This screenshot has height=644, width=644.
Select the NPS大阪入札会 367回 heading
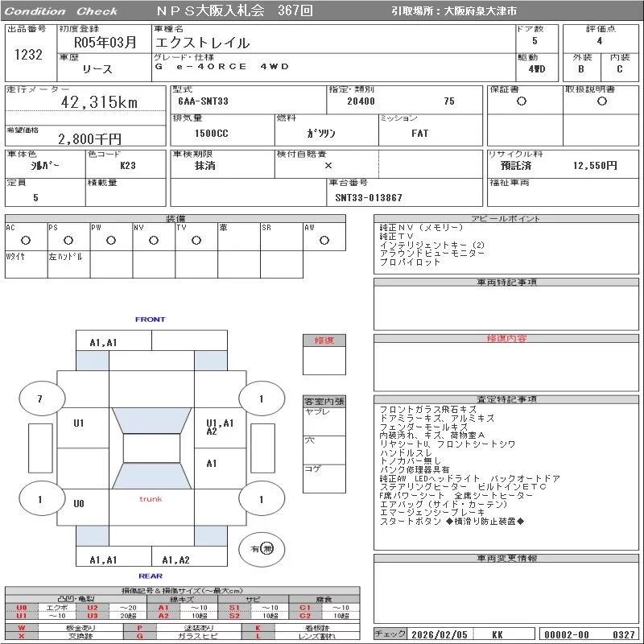tap(234, 10)
